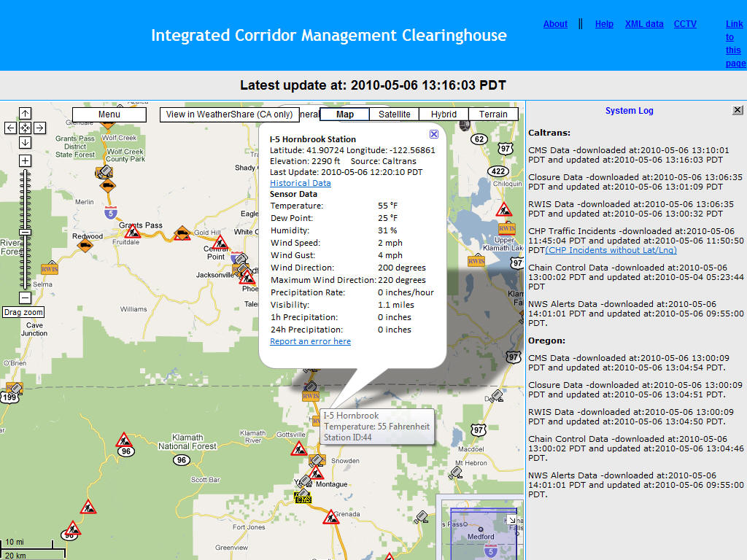This screenshot has width=747, height=560.
Task: Close the Hornbrook Station info popup
Action: (434, 134)
